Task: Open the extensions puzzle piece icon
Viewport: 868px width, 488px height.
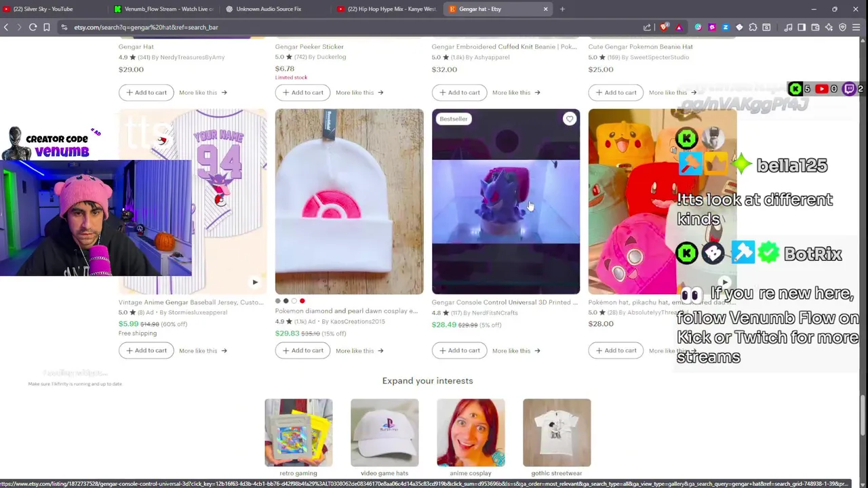Action: coord(753,27)
